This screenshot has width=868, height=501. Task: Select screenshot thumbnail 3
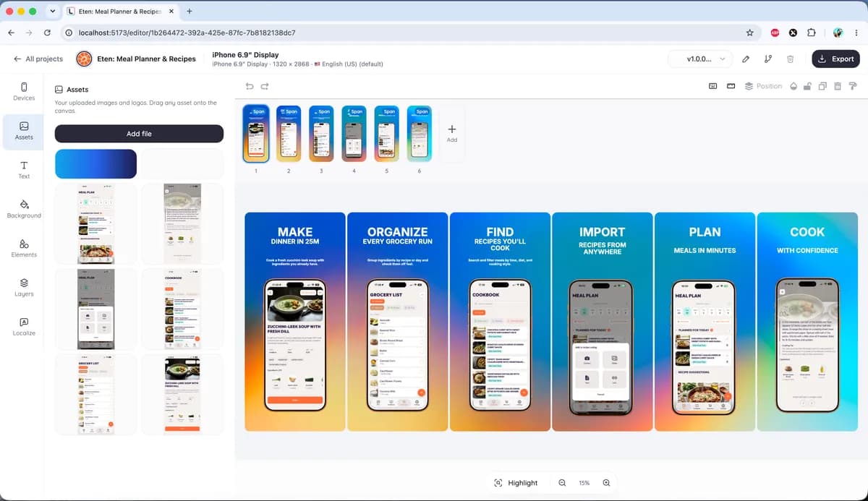[321, 133]
